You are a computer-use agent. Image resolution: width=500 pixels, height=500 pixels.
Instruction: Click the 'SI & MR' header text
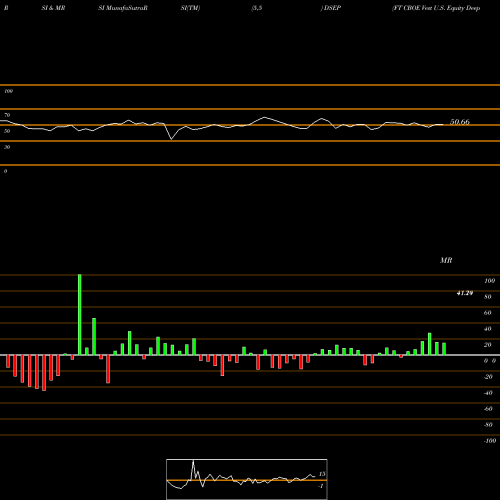pyautogui.click(x=53, y=8)
